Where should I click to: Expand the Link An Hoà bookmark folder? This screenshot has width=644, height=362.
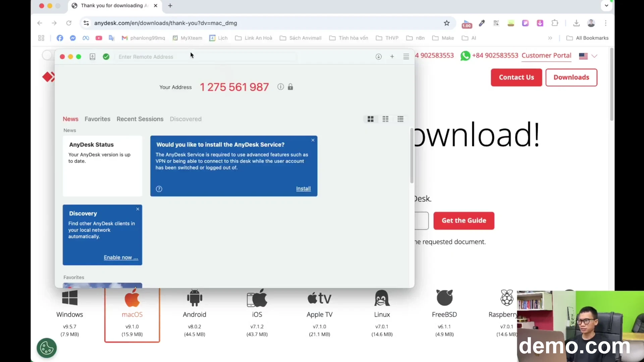point(254,38)
